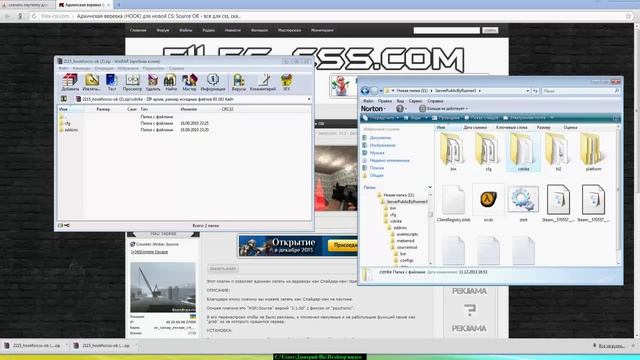640x360 pixels.
Task: Click browser reload page icon
Action: [x=34, y=16]
